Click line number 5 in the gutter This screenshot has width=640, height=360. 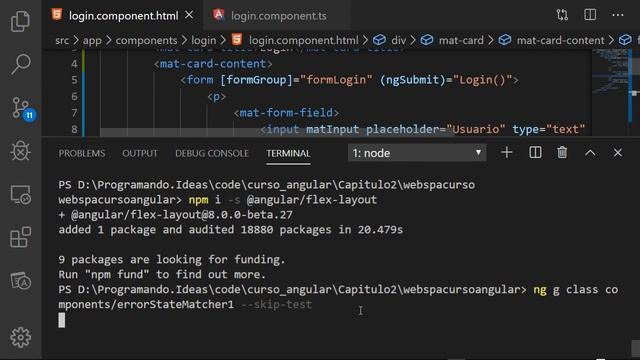(x=74, y=80)
